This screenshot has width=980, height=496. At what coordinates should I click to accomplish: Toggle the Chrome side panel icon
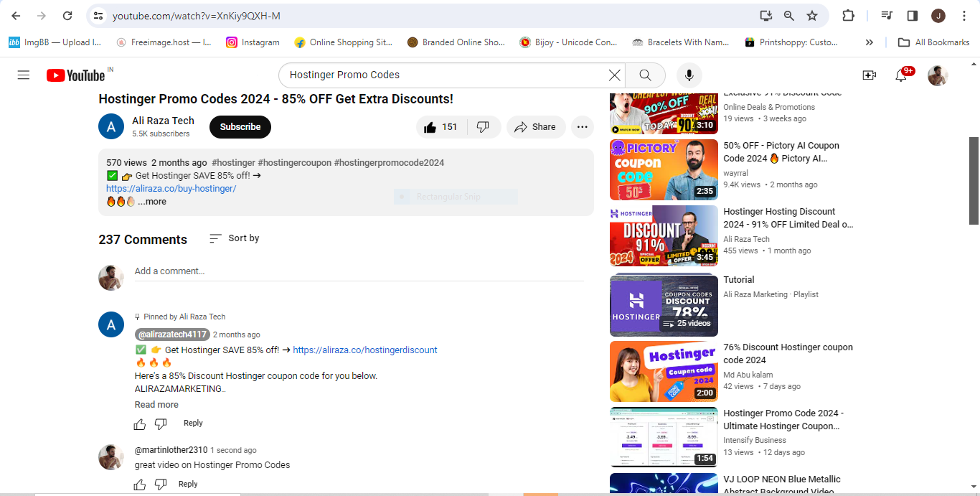(x=913, y=16)
